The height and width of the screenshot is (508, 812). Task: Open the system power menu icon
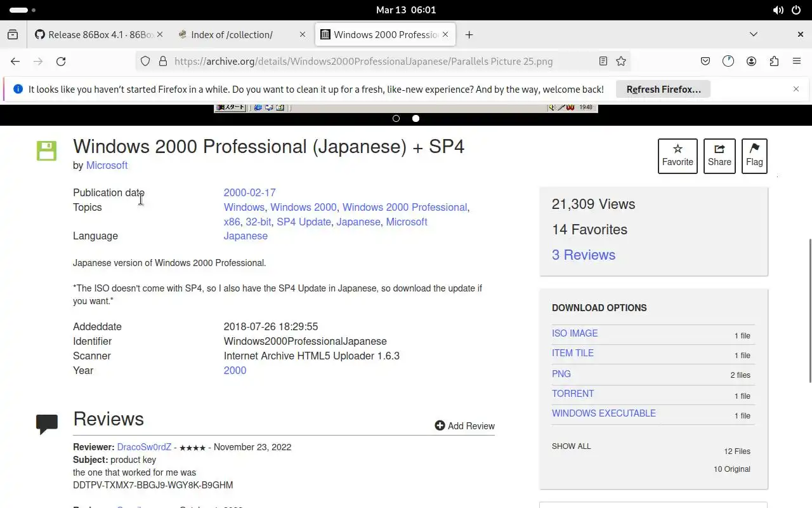(x=796, y=10)
